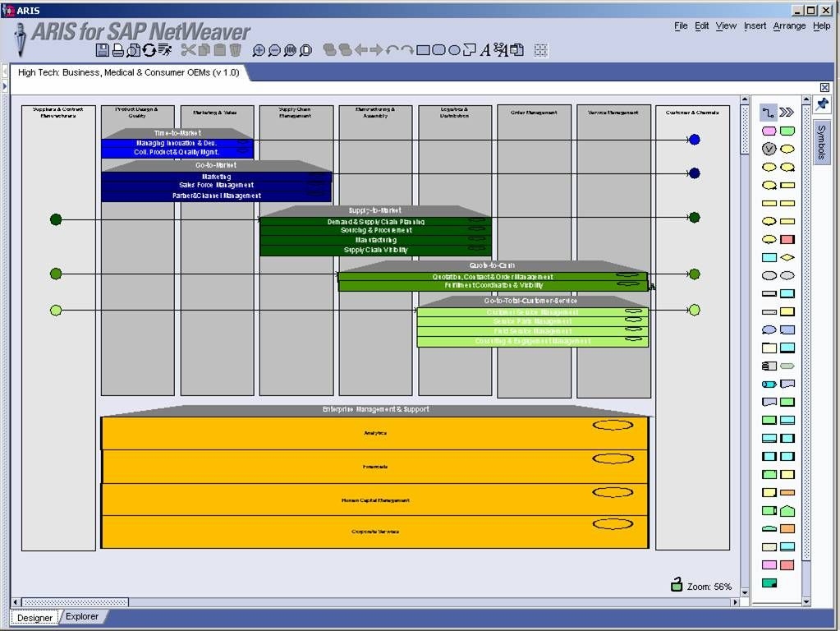Pick the green house-shaped symbol in palette
The image size is (840, 631).
coord(787,510)
